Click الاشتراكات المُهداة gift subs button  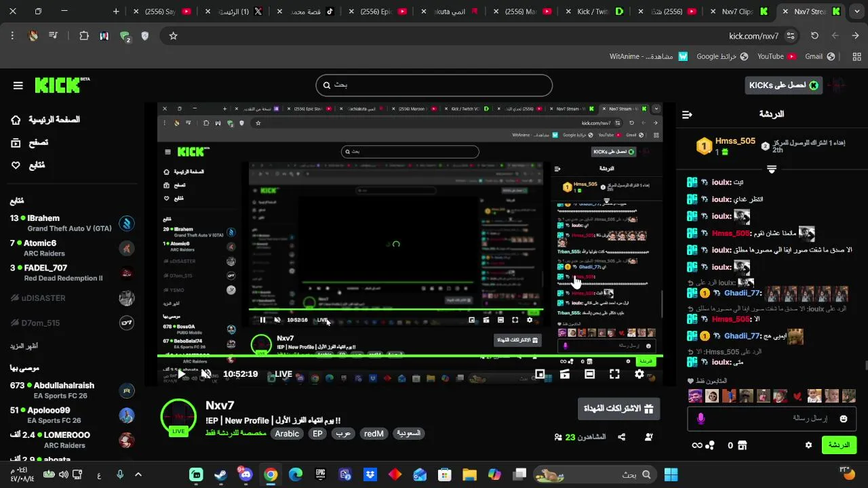tap(618, 409)
